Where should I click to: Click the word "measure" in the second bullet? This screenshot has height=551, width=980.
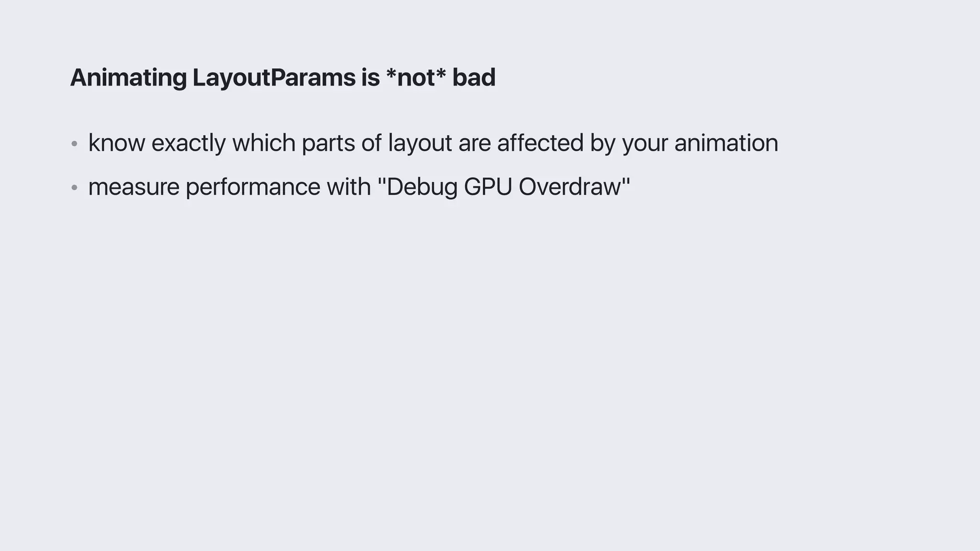tap(134, 187)
